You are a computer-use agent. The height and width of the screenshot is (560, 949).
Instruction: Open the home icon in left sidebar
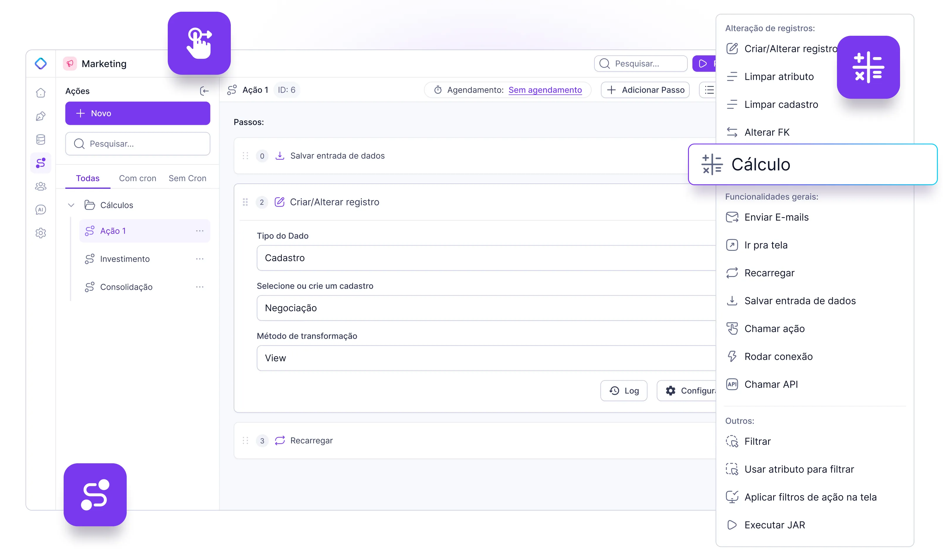[41, 93]
